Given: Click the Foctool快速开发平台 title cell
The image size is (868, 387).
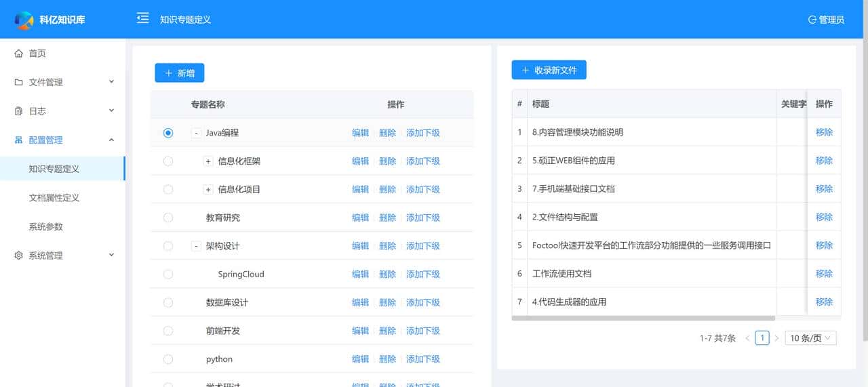Looking at the screenshot, I should (652, 245).
